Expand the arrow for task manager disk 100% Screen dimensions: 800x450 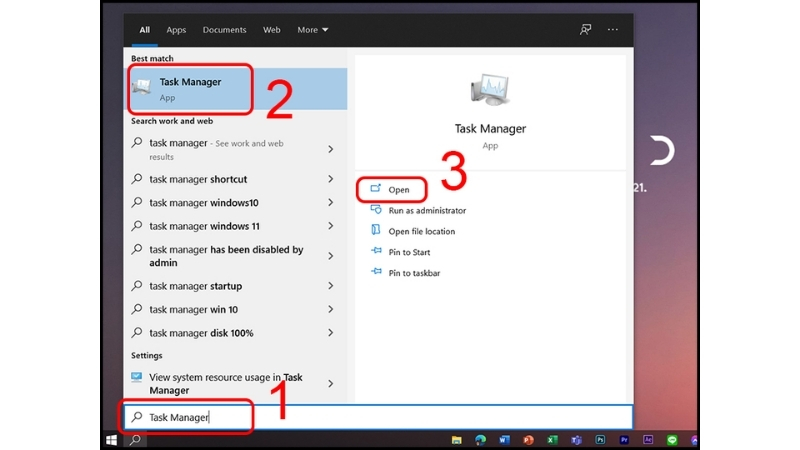pyautogui.click(x=331, y=333)
